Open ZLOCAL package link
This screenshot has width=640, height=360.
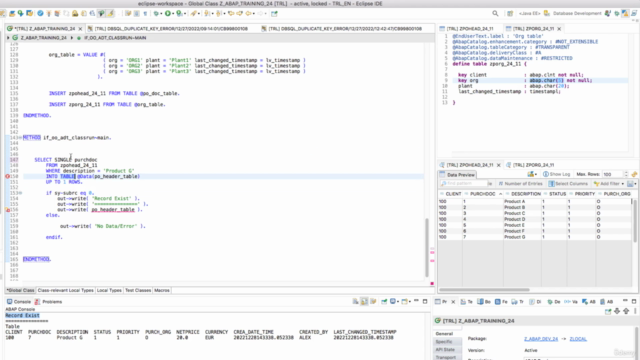pyautogui.click(x=578, y=339)
